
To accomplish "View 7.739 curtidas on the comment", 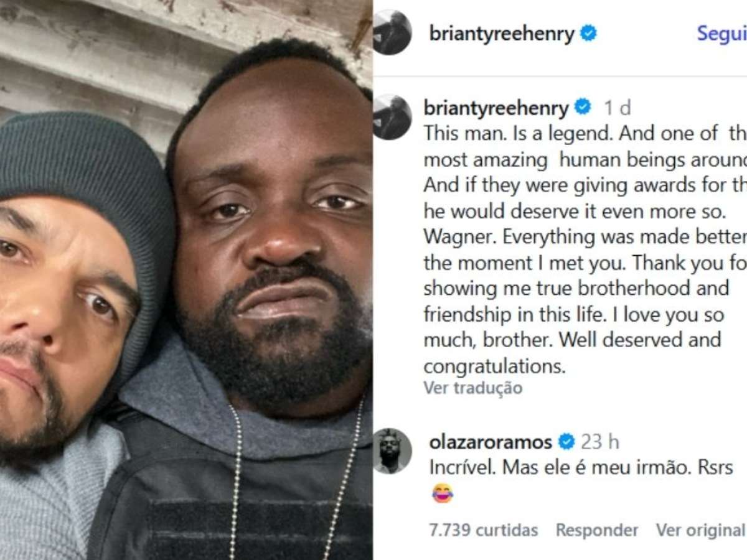I will click(x=484, y=530).
